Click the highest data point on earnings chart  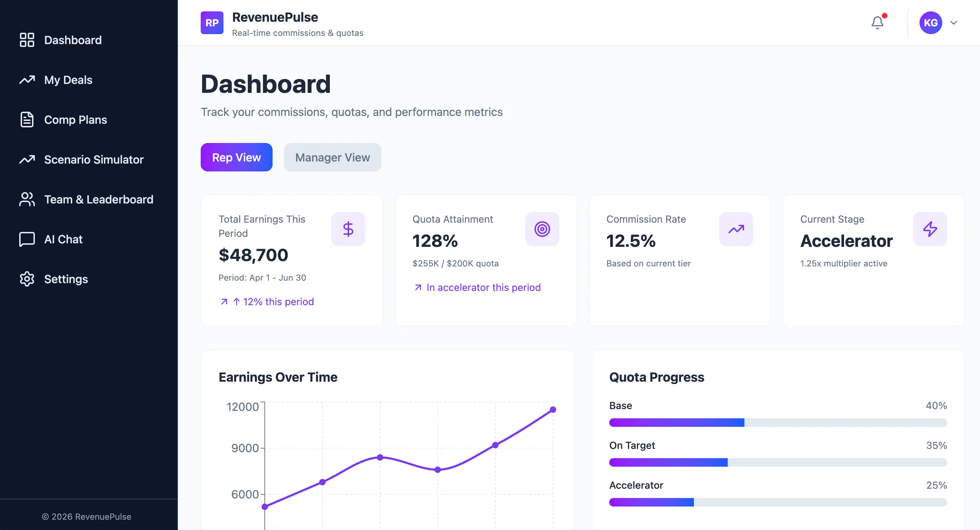(553, 410)
